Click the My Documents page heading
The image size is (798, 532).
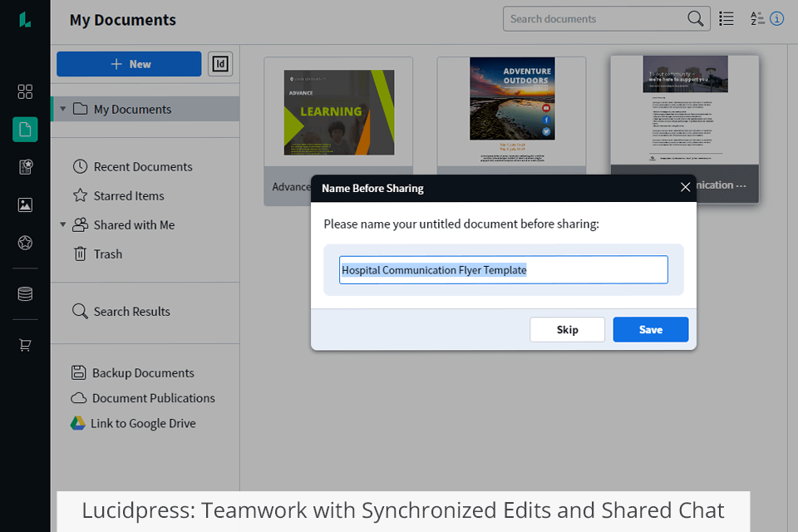[x=123, y=20]
